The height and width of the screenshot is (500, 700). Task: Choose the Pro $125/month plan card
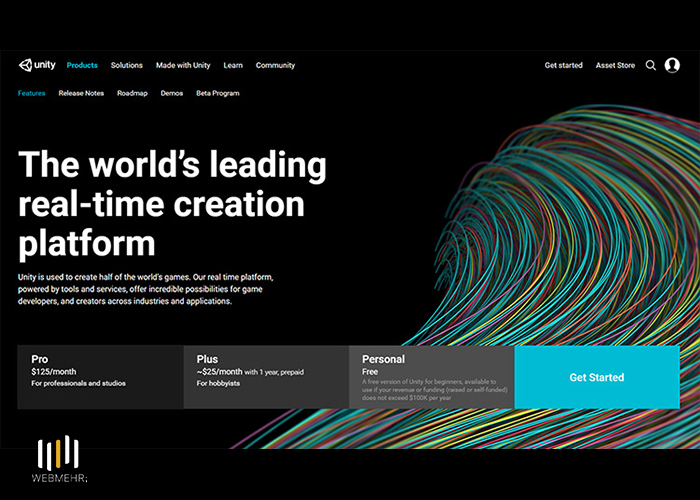(x=100, y=377)
